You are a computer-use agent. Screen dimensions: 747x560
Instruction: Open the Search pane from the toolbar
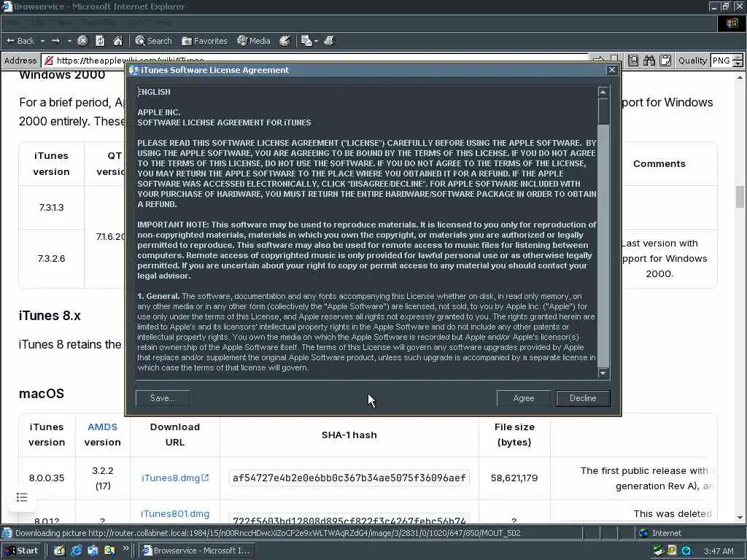pyautogui.click(x=153, y=41)
